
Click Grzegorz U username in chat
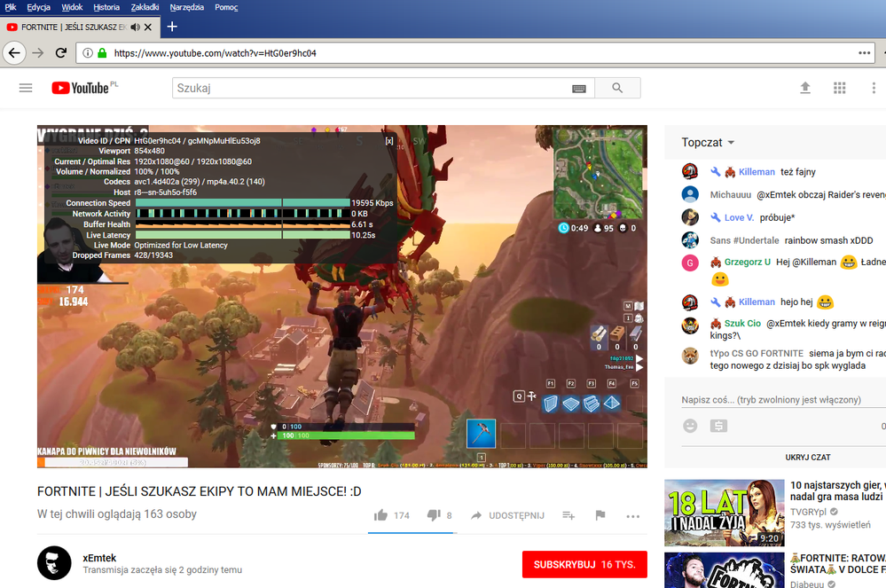click(747, 263)
